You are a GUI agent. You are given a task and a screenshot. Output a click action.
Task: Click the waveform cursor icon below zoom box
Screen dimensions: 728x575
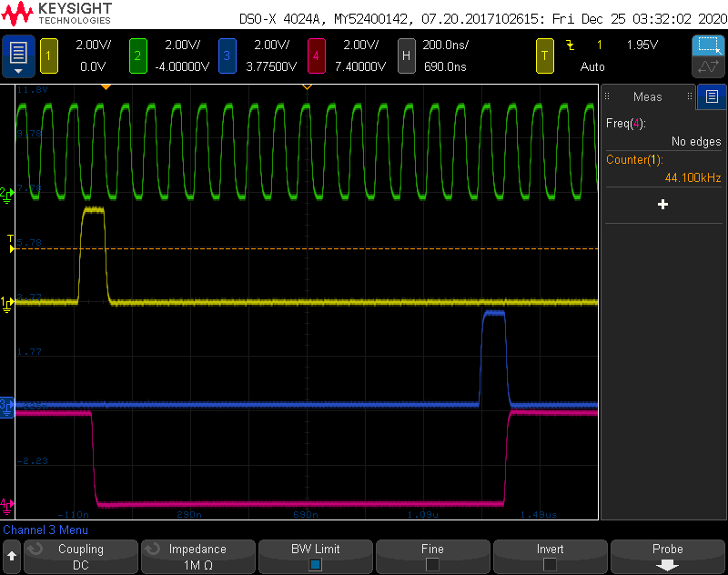point(709,66)
